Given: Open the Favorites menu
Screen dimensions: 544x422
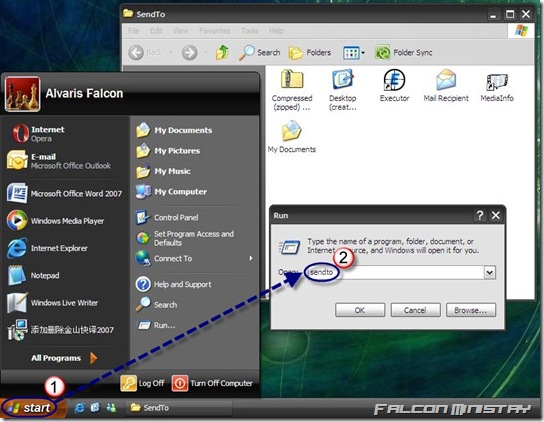Looking at the screenshot, I should point(215,31).
